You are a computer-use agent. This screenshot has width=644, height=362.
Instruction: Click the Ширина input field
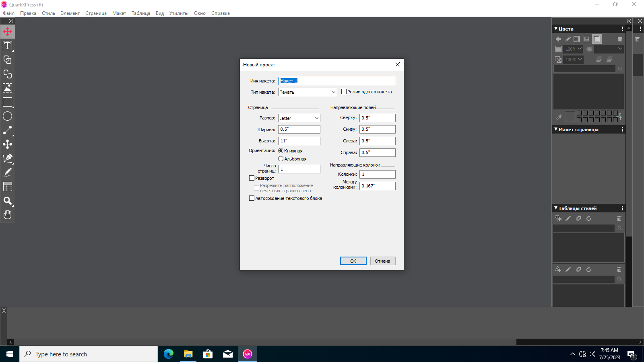299,130
